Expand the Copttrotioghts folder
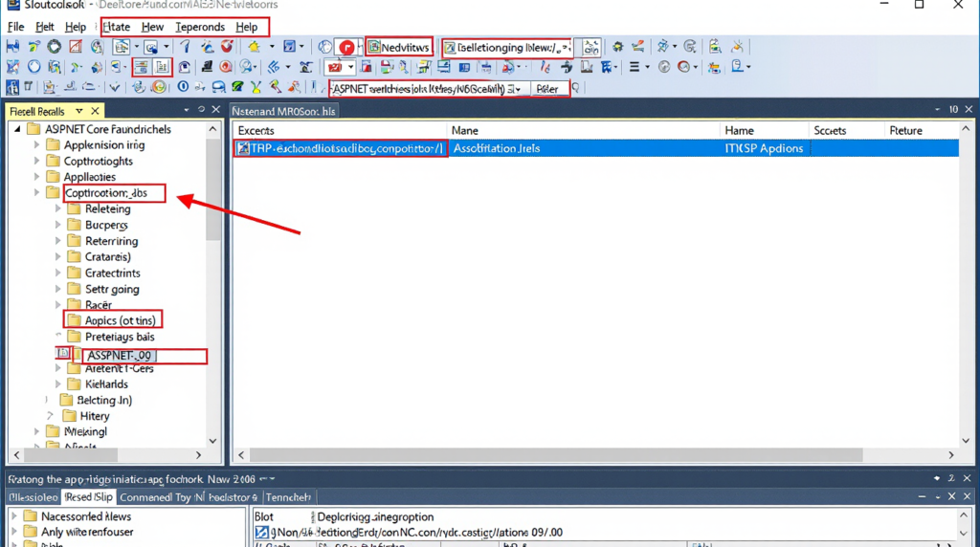The width and height of the screenshot is (980, 547). [x=36, y=161]
